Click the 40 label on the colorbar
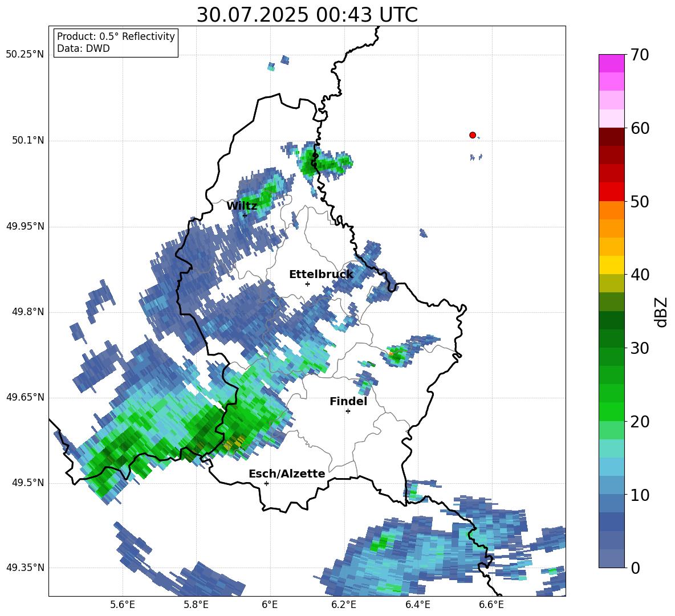The width and height of the screenshot is (675, 616). coord(640,275)
